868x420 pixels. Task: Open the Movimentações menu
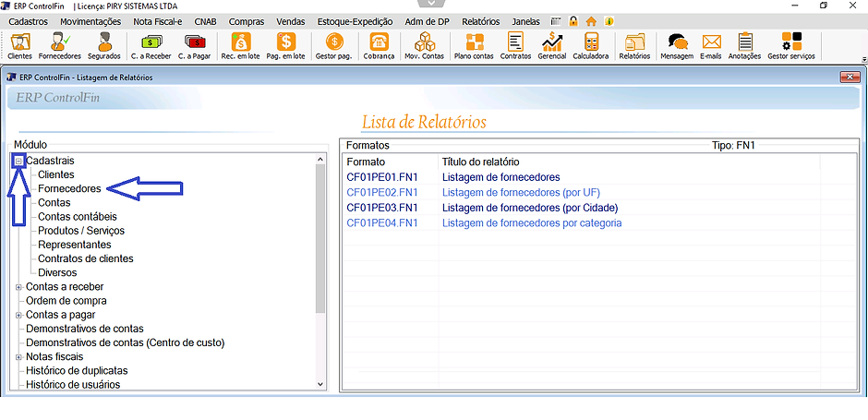click(90, 21)
